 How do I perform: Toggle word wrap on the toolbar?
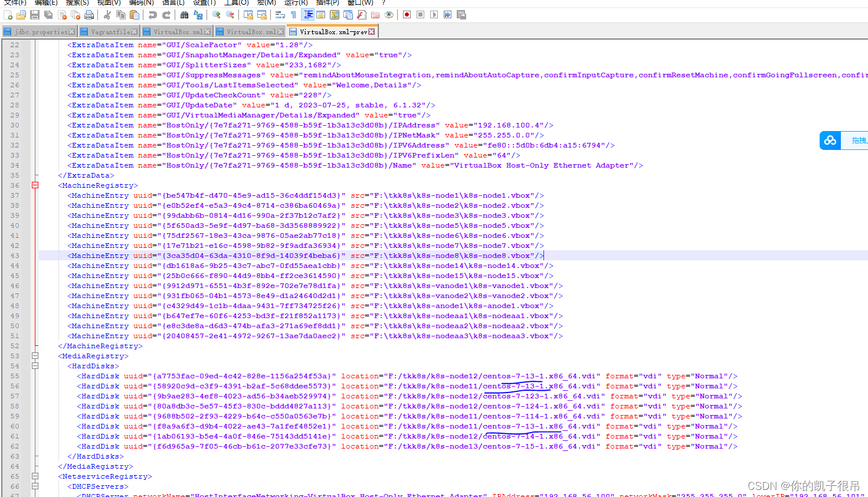tap(280, 16)
